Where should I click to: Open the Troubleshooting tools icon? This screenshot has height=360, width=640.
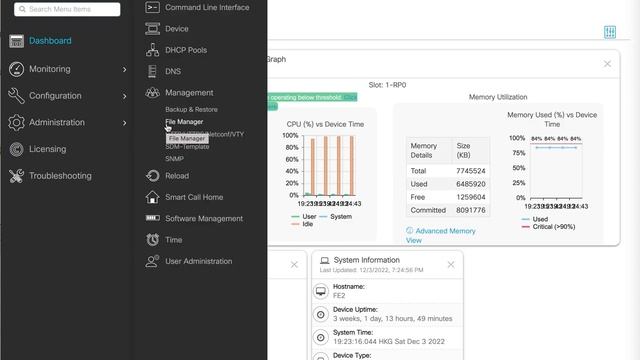click(x=16, y=176)
